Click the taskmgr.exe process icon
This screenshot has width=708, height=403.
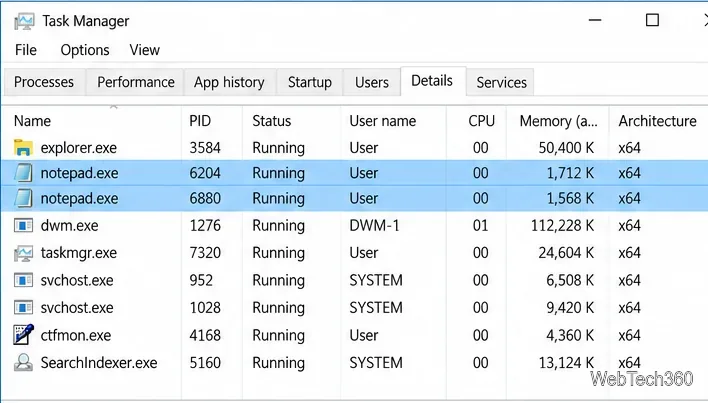coord(23,253)
